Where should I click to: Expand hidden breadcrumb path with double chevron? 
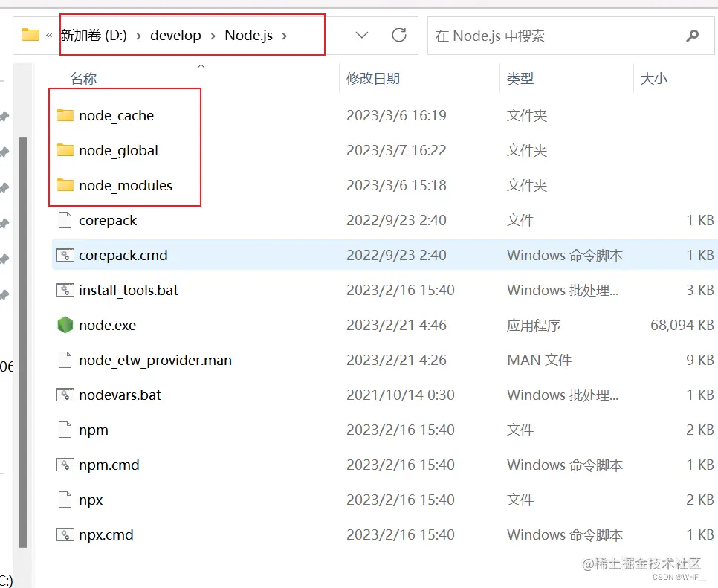pos(49,35)
